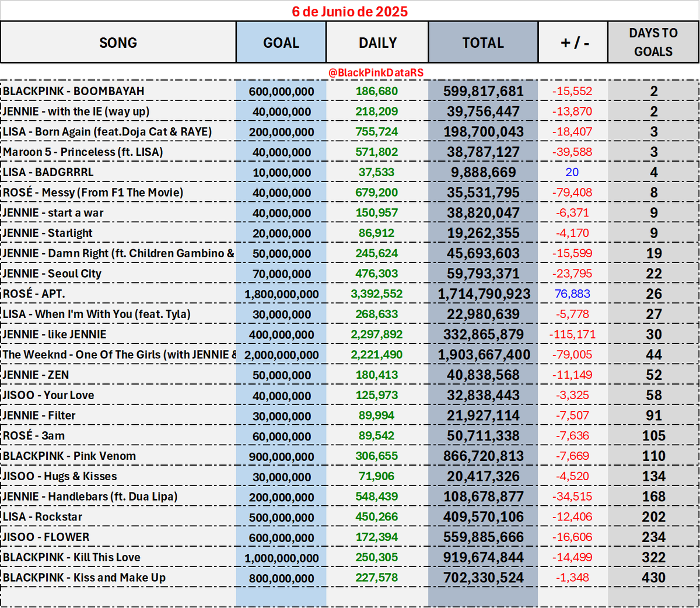Click daily value 186,680

coord(377,91)
